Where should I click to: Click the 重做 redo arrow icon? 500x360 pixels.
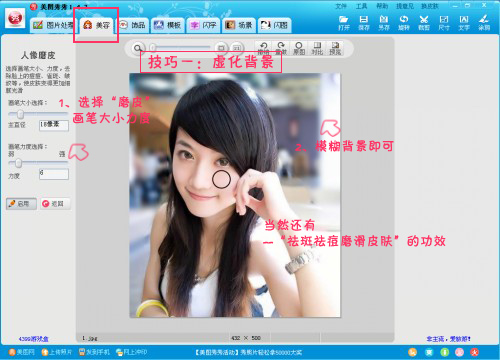pyautogui.click(x=281, y=48)
